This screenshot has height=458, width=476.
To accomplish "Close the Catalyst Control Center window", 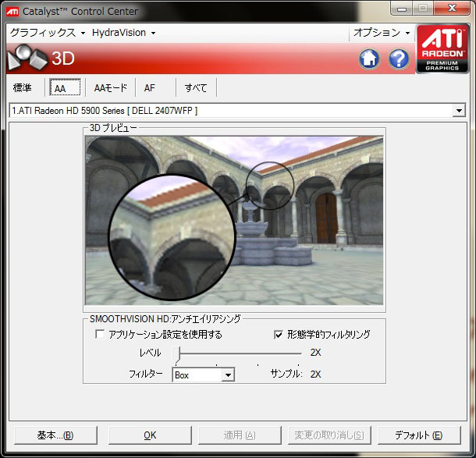I will (x=452, y=9).
